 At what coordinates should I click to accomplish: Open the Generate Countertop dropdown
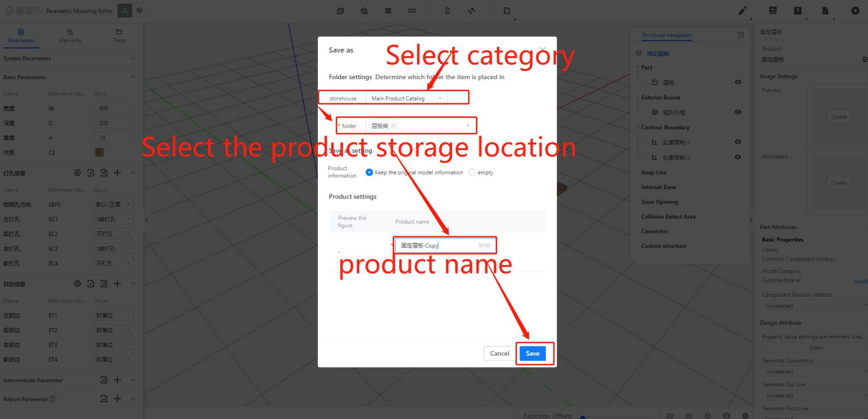tap(815, 371)
